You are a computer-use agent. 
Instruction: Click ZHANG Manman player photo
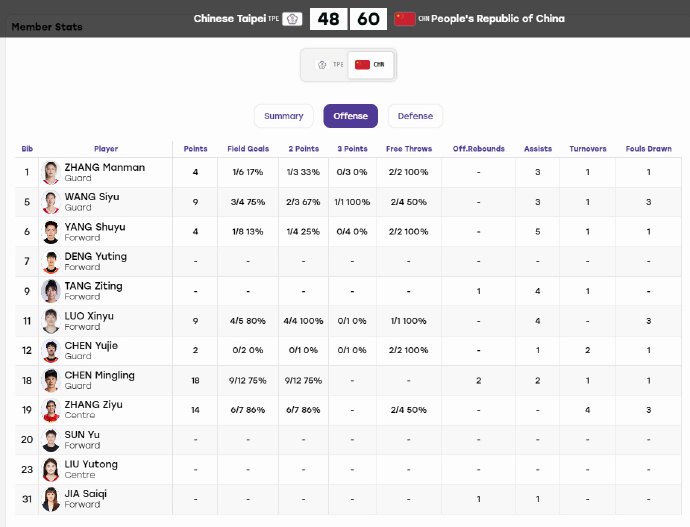tap(51, 172)
